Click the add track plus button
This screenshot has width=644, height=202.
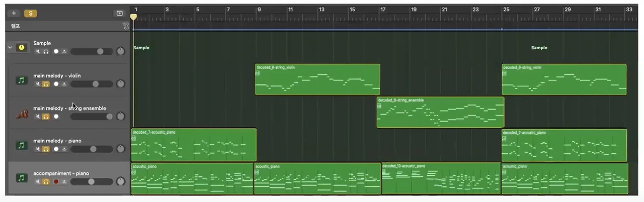click(x=14, y=14)
